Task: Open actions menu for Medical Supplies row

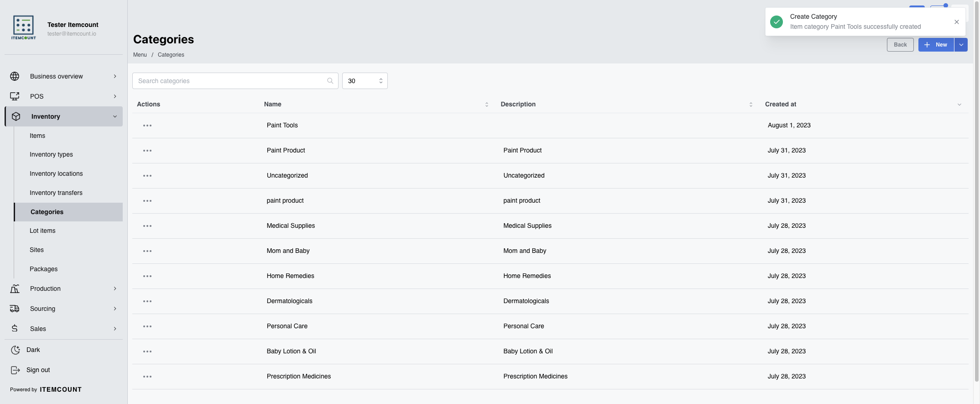Action: [x=147, y=226]
